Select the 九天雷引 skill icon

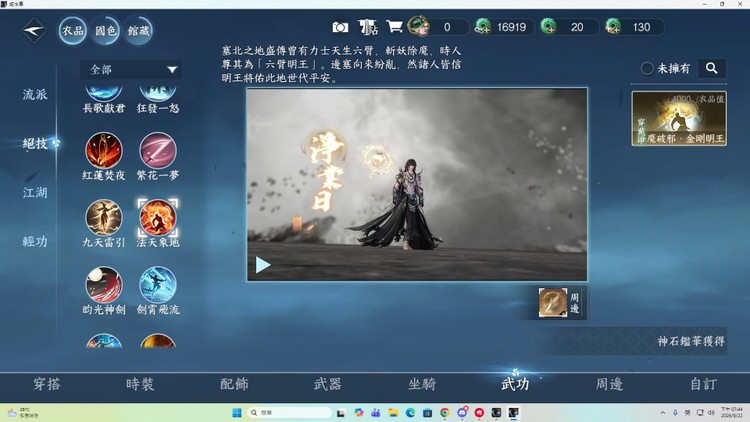pyautogui.click(x=104, y=218)
